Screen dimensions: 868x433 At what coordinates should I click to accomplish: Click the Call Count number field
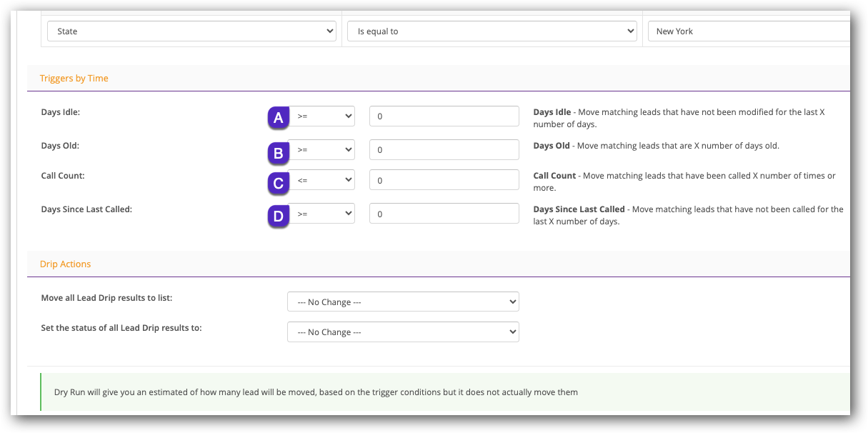(444, 180)
